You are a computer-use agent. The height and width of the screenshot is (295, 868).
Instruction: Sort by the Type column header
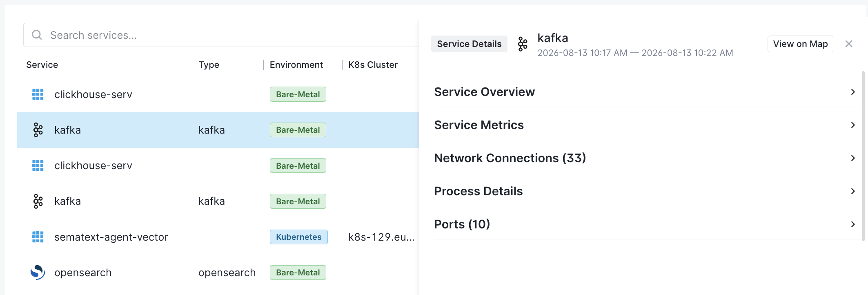pos(209,65)
